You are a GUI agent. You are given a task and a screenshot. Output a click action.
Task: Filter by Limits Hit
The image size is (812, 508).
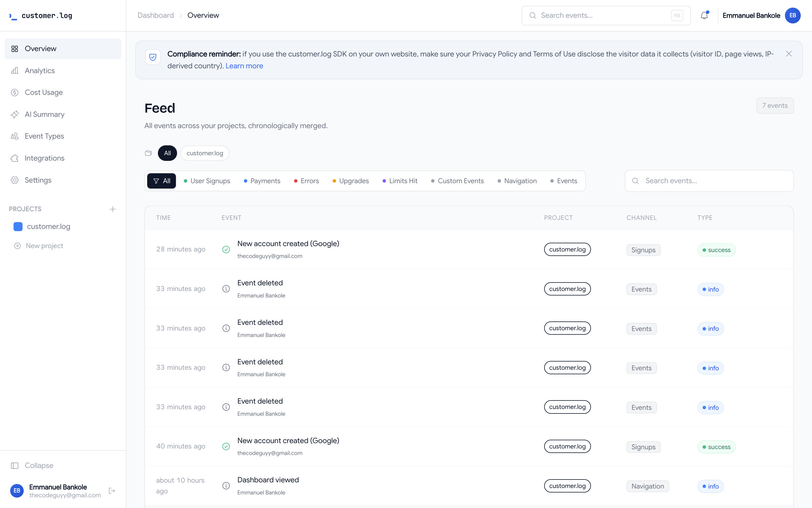point(400,181)
